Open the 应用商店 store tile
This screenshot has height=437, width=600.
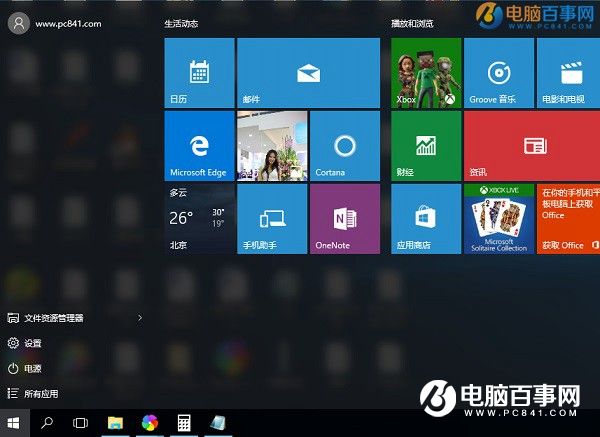pos(426,218)
